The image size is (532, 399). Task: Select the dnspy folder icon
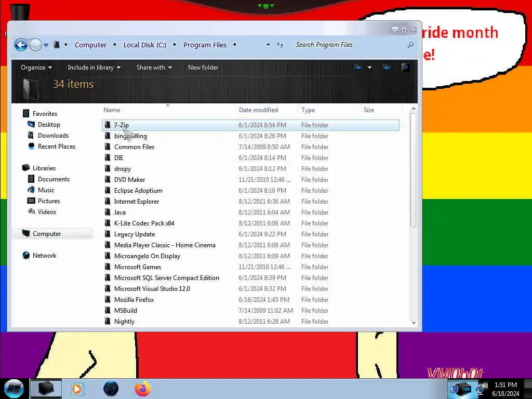coord(108,169)
